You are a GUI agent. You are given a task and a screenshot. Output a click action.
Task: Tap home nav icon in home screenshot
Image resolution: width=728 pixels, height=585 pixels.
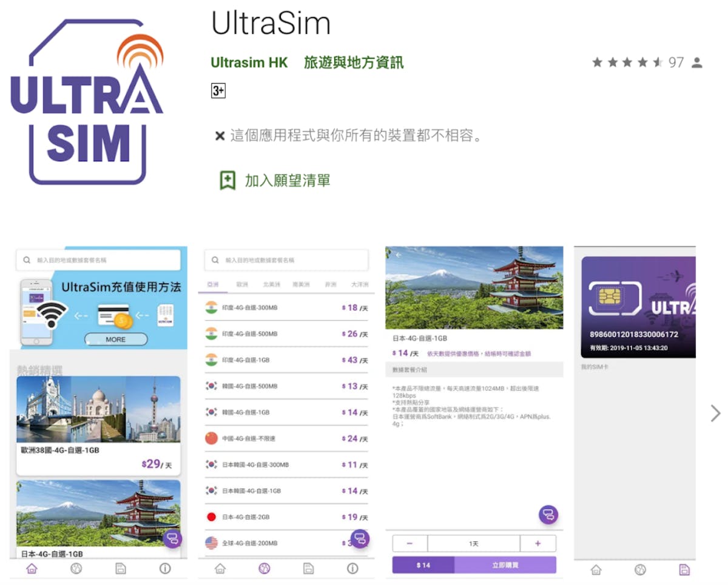pyautogui.click(x=32, y=569)
